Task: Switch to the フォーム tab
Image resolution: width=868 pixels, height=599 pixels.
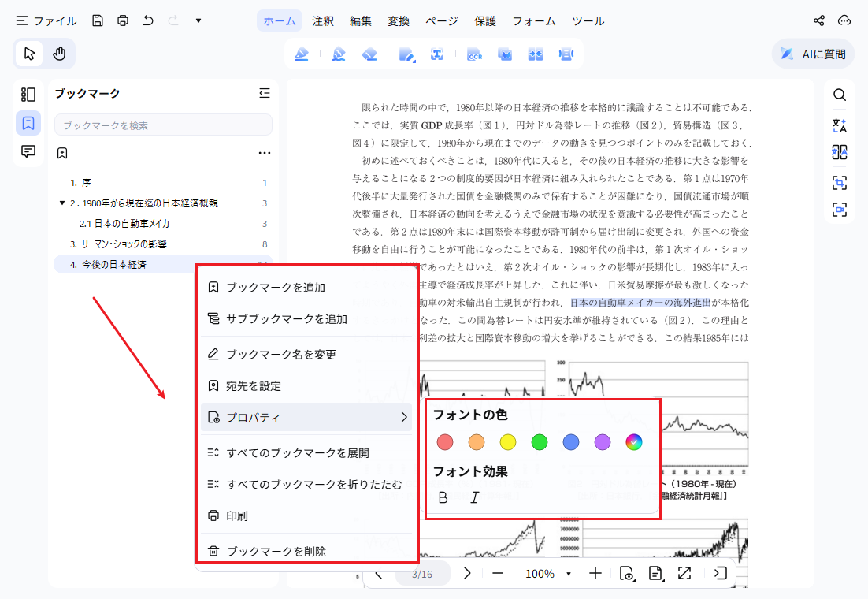Action: [534, 21]
